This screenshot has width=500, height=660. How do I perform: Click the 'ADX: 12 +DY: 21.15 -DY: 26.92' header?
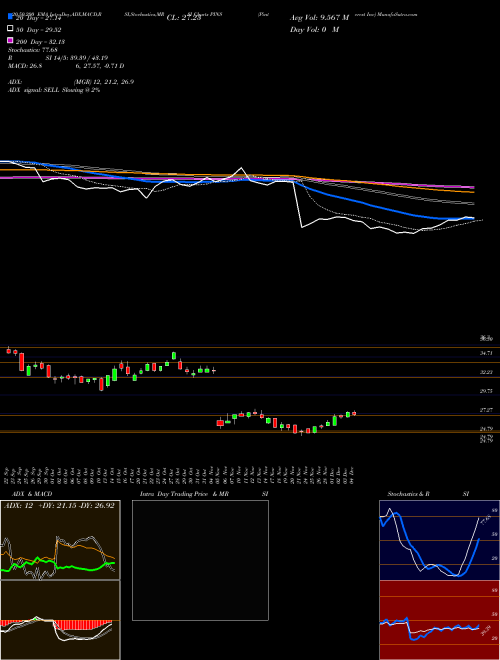click(59, 505)
